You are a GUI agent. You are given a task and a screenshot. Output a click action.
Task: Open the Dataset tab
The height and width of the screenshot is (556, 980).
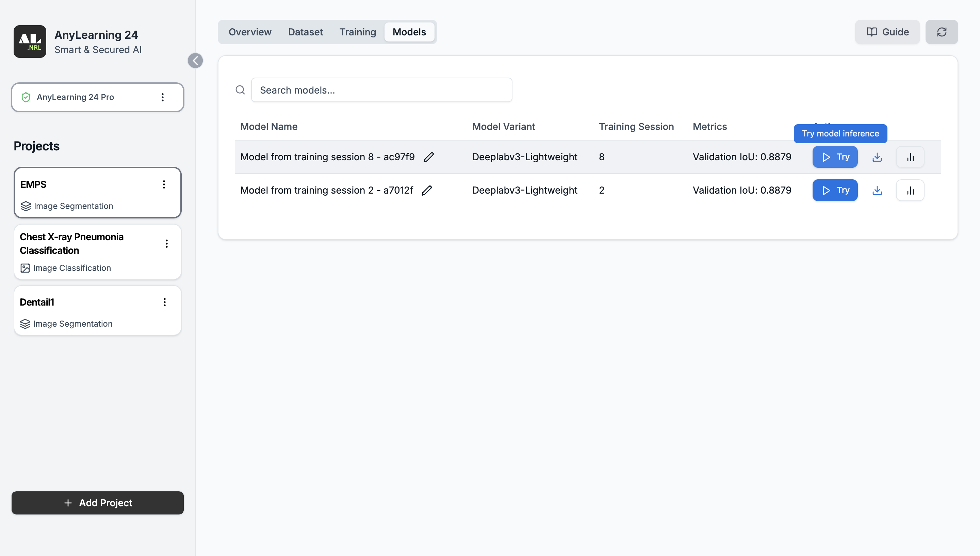pyautogui.click(x=305, y=32)
